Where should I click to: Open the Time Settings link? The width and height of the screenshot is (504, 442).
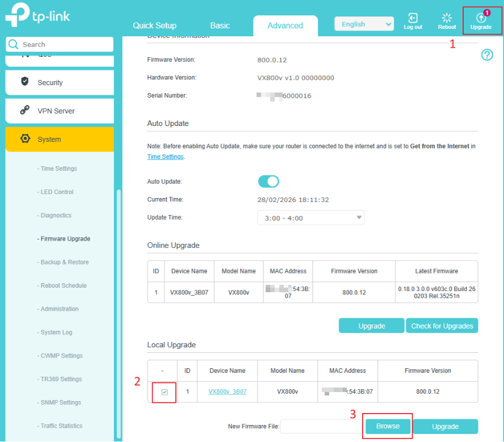tap(165, 157)
